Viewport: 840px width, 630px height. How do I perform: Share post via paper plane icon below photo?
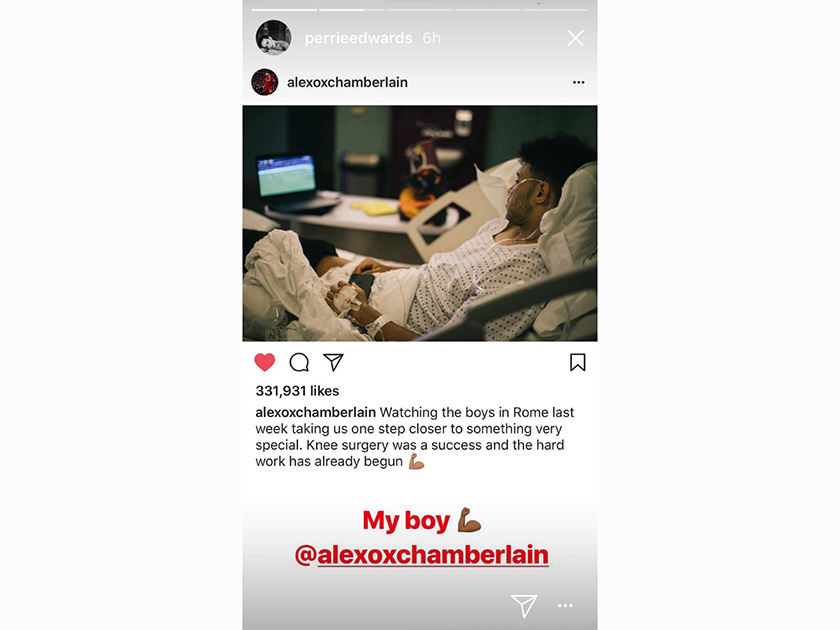click(x=333, y=363)
